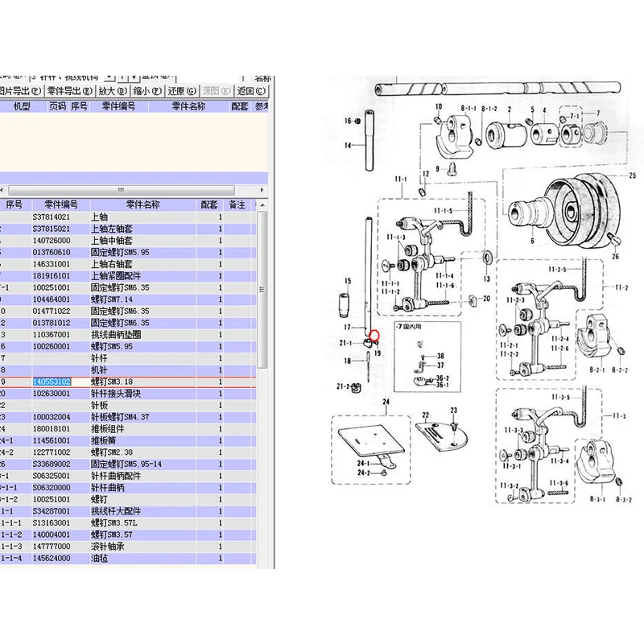The height and width of the screenshot is (644, 644).
Task: Click the horizontal scrollbar right arrow
Action: tap(262, 190)
